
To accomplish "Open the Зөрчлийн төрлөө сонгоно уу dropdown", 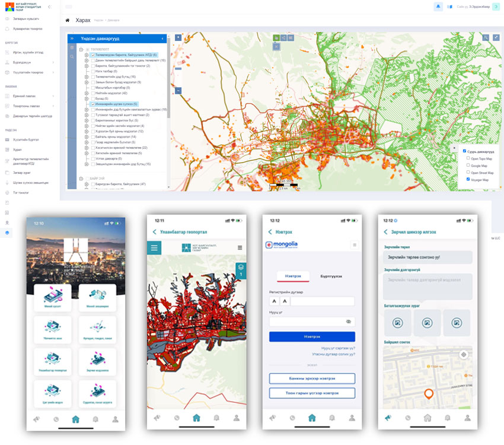I will click(x=427, y=257).
